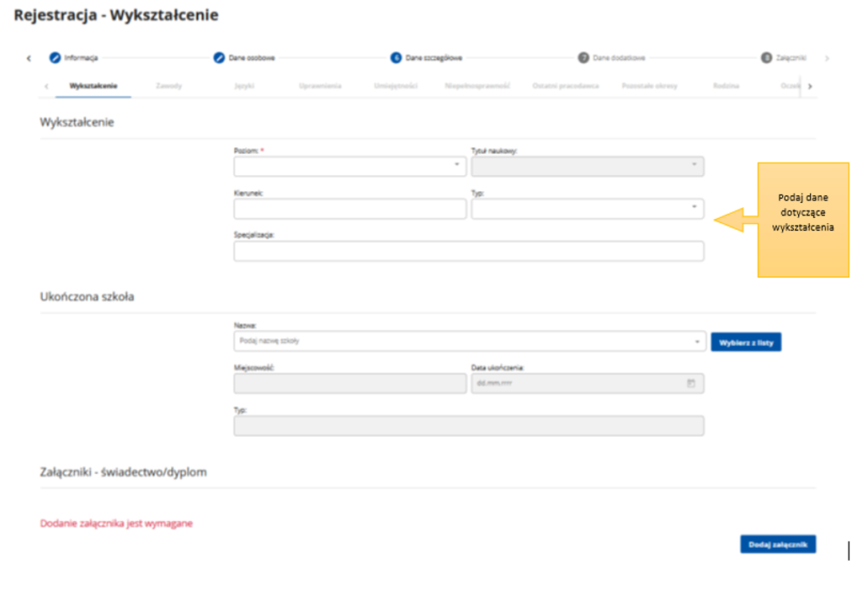The height and width of the screenshot is (591, 868).
Task: Open calendar icon in Data ukończenia field
Action: pyautogui.click(x=691, y=384)
